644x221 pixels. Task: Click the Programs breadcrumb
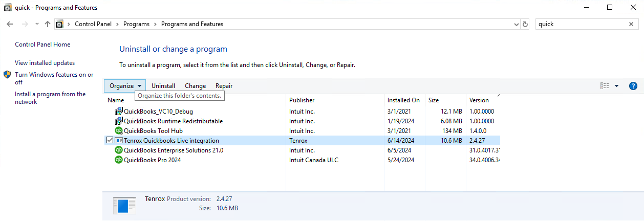coord(136,24)
